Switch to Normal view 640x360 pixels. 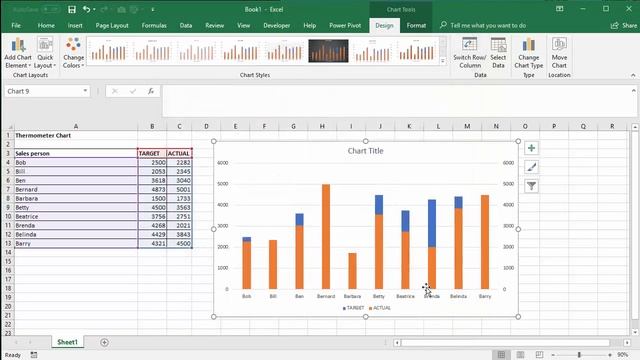(x=501, y=355)
